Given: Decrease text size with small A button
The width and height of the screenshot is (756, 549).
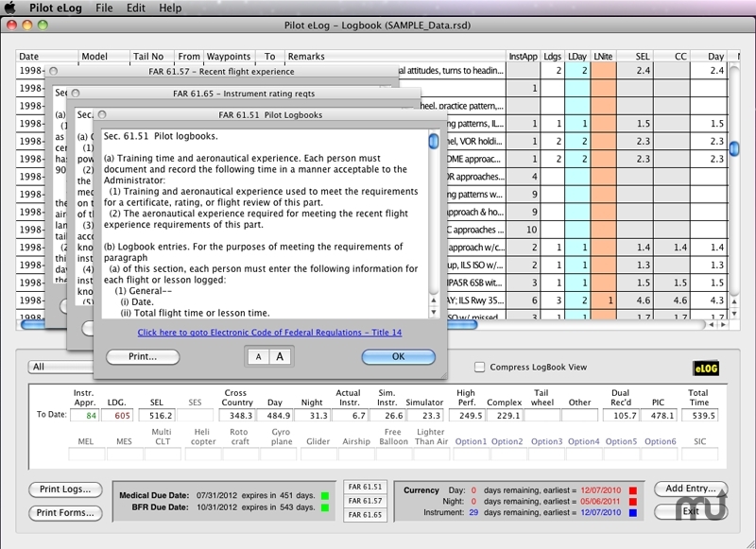Looking at the screenshot, I should [257, 356].
